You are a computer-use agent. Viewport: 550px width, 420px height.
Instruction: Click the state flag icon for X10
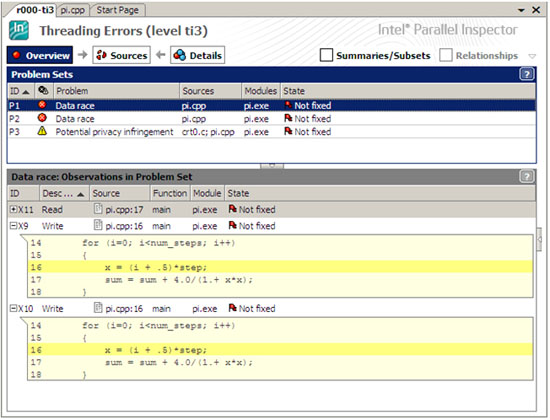pos(232,308)
